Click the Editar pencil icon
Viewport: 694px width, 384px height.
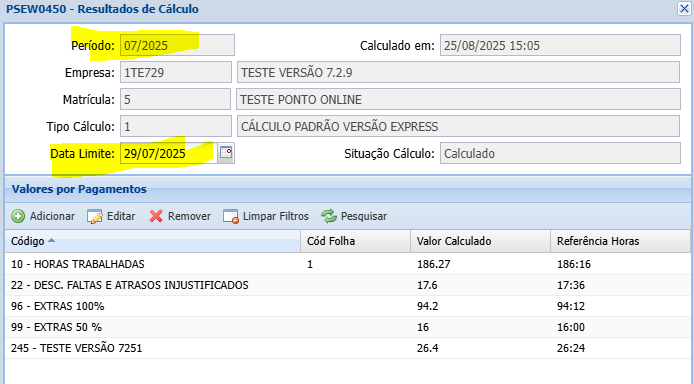[x=95, y=216]
